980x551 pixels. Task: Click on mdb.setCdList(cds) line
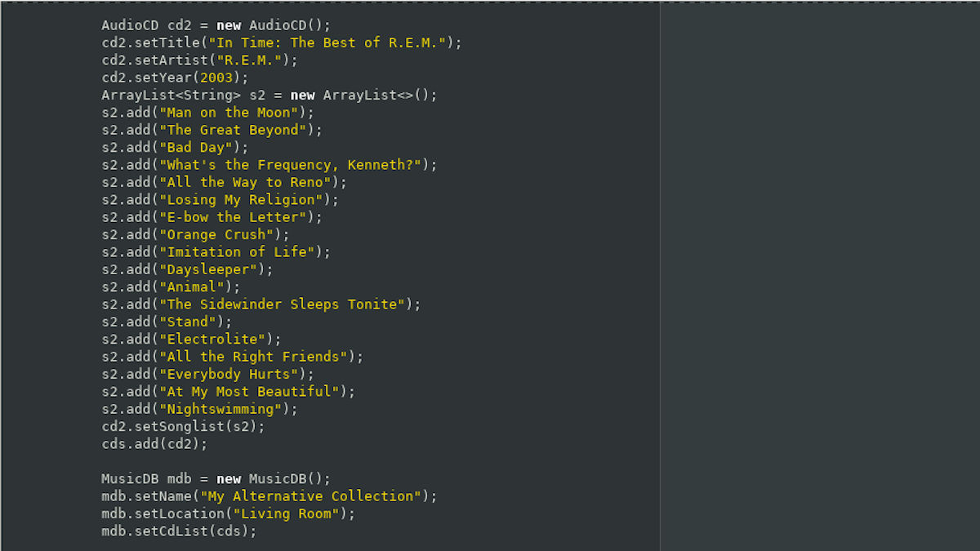coord(179,531)
